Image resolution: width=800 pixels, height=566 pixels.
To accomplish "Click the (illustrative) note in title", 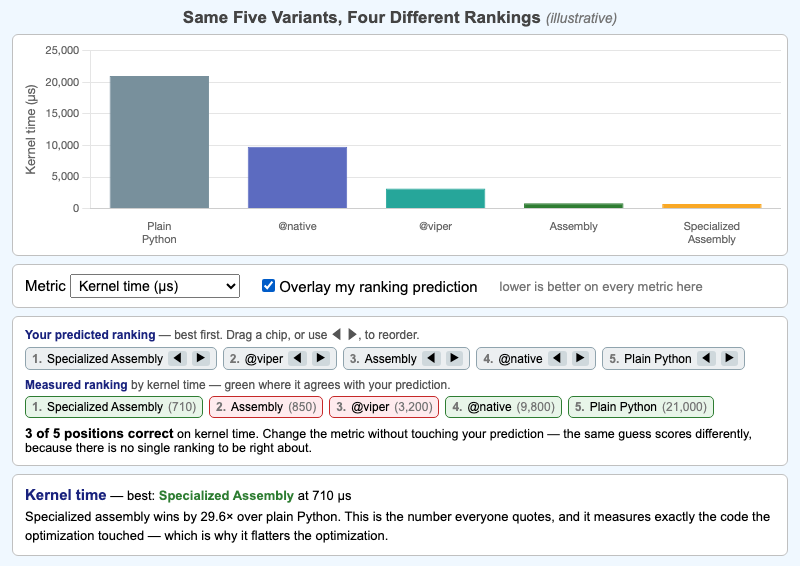I will coord(581,18).
